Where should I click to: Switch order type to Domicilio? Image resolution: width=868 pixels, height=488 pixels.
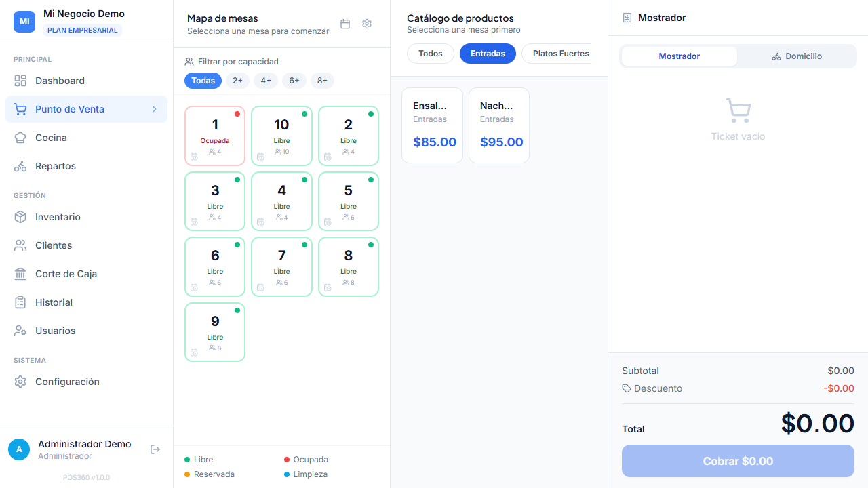pos(796,56)
